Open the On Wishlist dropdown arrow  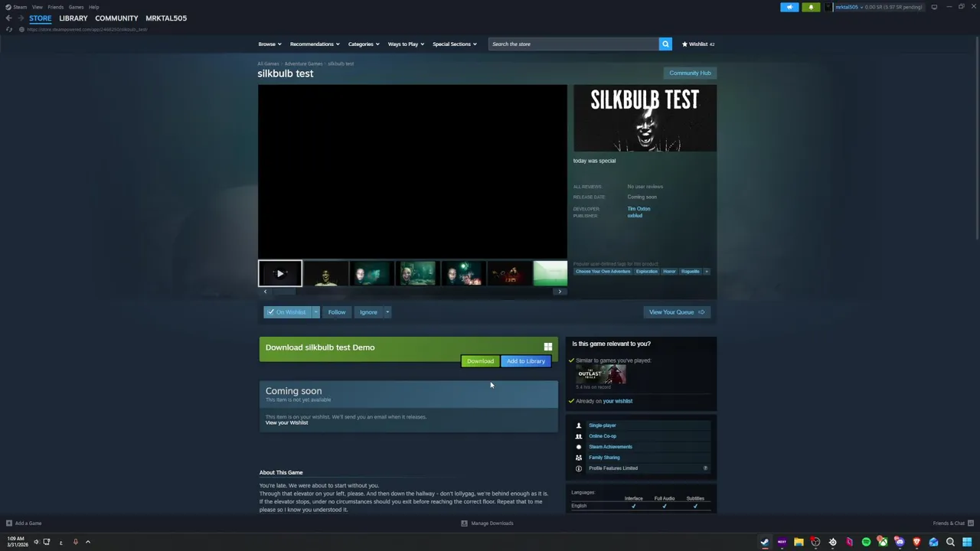(x=315, y=312)
